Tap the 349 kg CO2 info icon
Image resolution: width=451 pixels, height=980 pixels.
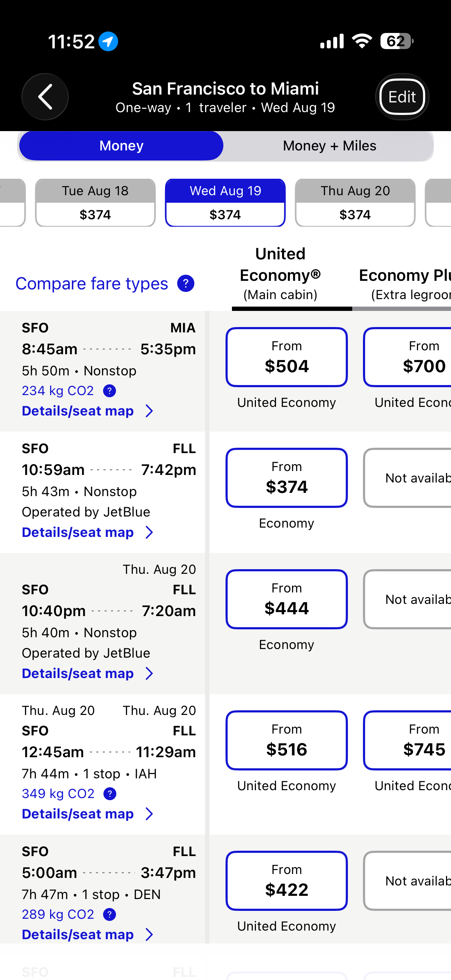point(110,794)
